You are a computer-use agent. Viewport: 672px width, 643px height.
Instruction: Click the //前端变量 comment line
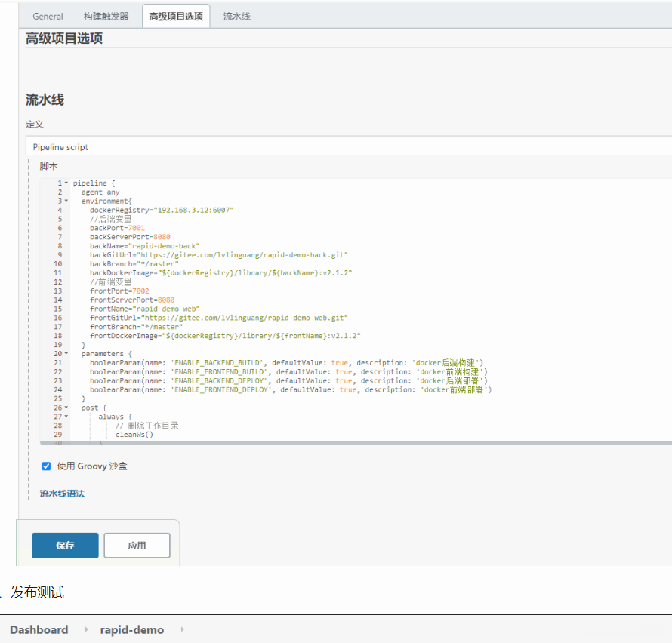point(110,282)
